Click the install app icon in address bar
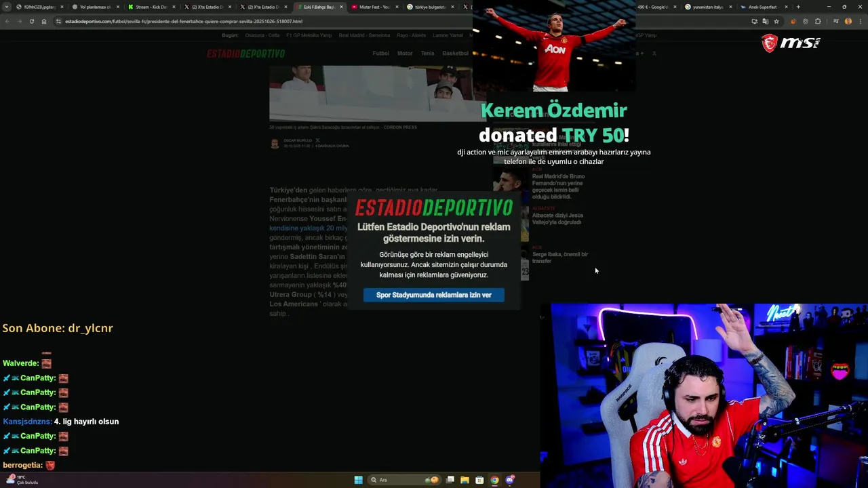Screen dimensions: 868x488 pos(754,21)
